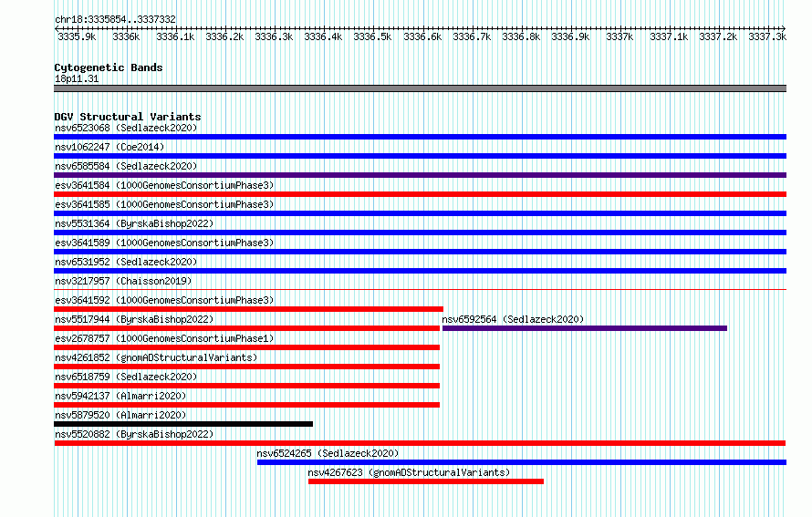Image resolution: width=812 pixels, height=517 pixels.
Task: Click the 3336.2k ruler tick label
Action: (224, 36)
